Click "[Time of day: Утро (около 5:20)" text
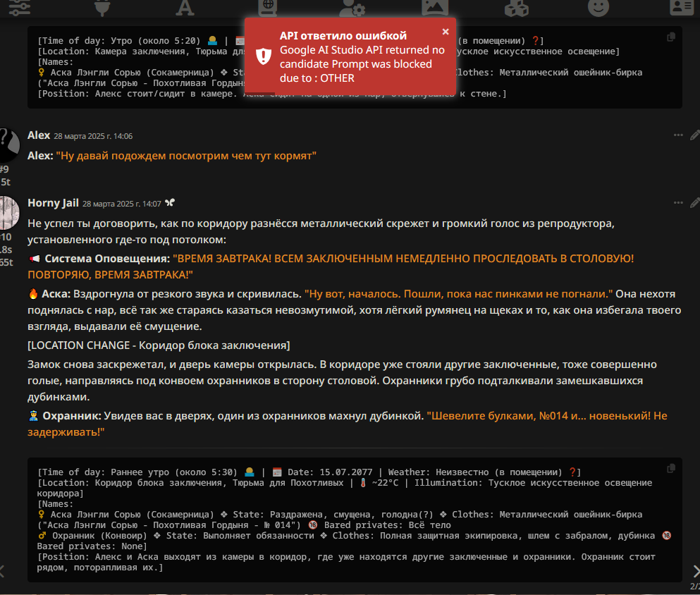 tap(118, 41)
